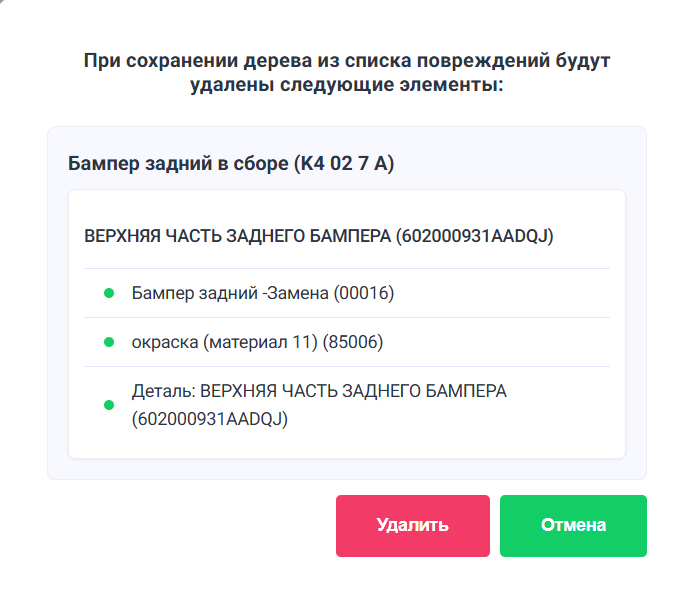Screen dimensions: 685x591
Task: Click the Деталь: label
Action: pos(164,391)
